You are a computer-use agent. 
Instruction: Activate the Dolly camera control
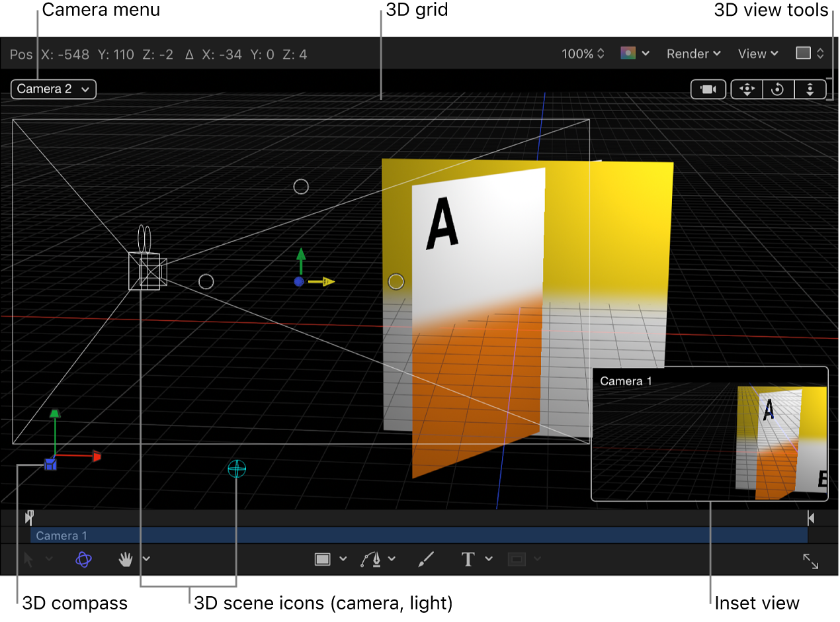coord(810,89)
